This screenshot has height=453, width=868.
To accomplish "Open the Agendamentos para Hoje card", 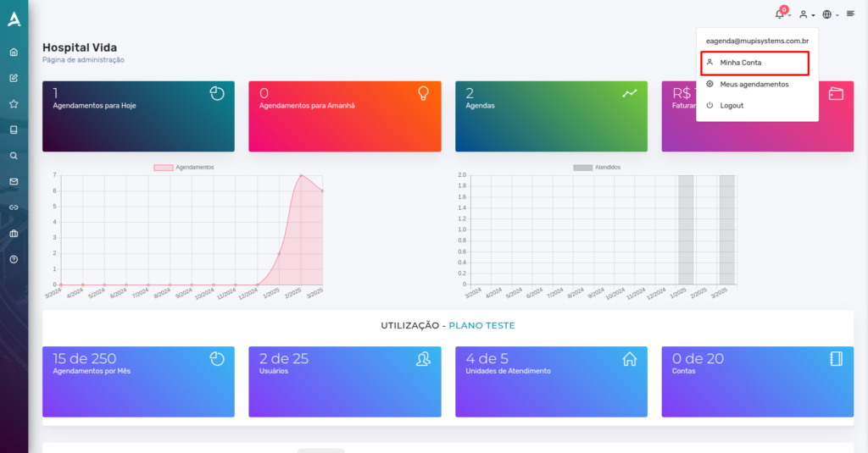I will tap(138, 116).
